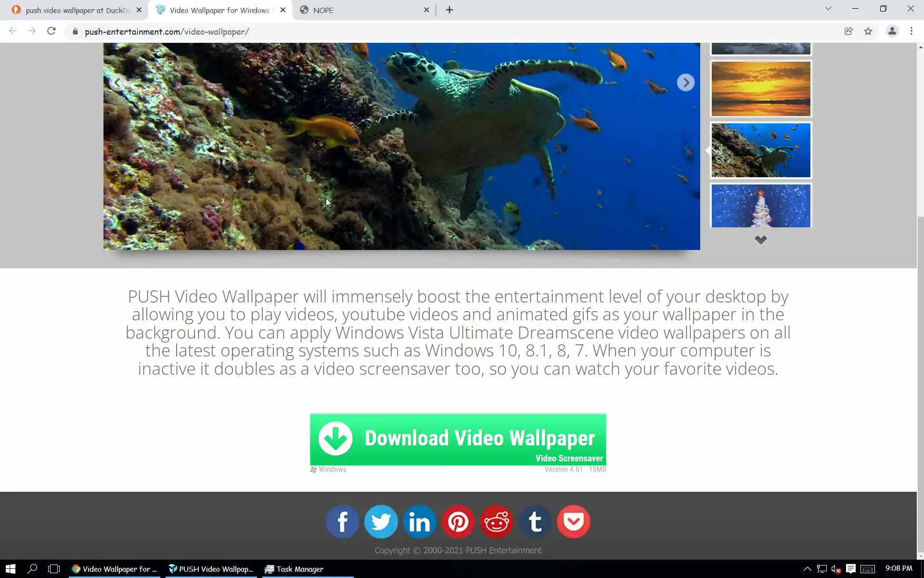The width and height of the screenshot is (924, 578).
Task: Pin page with Pinterest icon
Action: coord(458,522)
